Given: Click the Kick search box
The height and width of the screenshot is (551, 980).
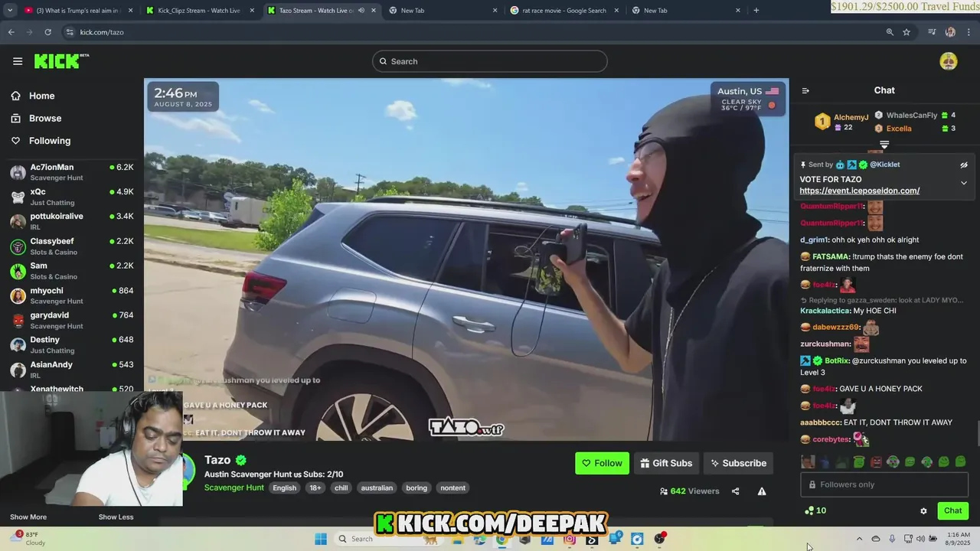Looking at the screenshot, I should click(490, 61).
